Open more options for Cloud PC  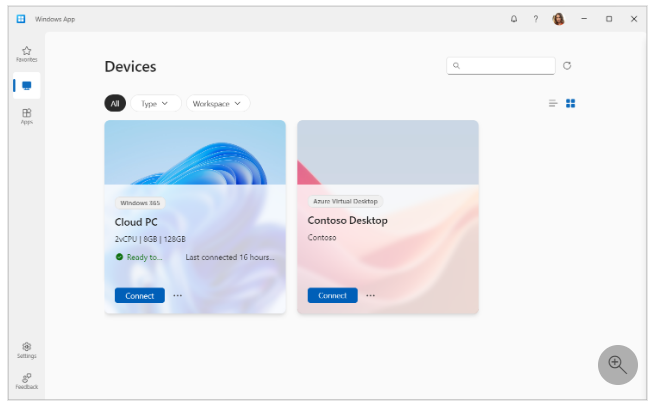[177, 296]
